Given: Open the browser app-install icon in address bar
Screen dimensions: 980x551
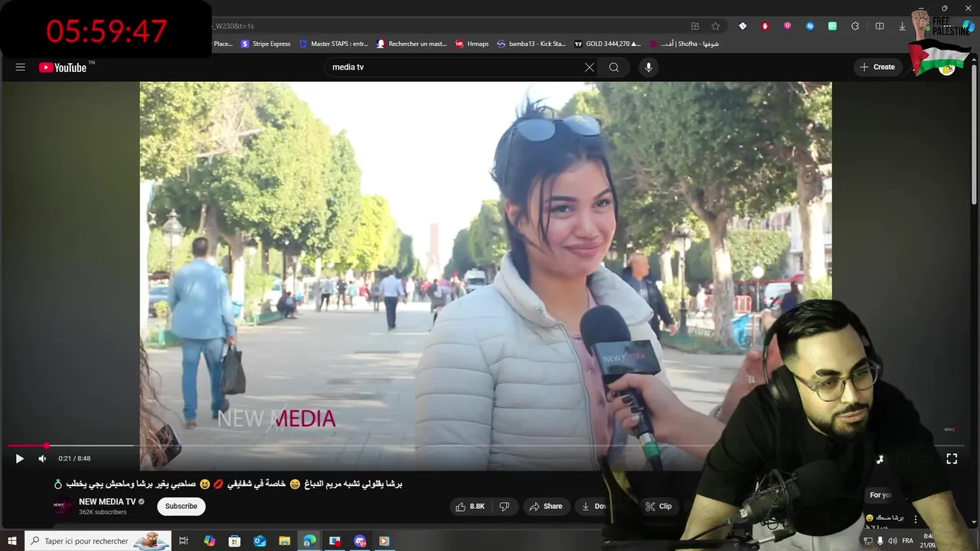Looking at the screenshot, I should point(695,26).
